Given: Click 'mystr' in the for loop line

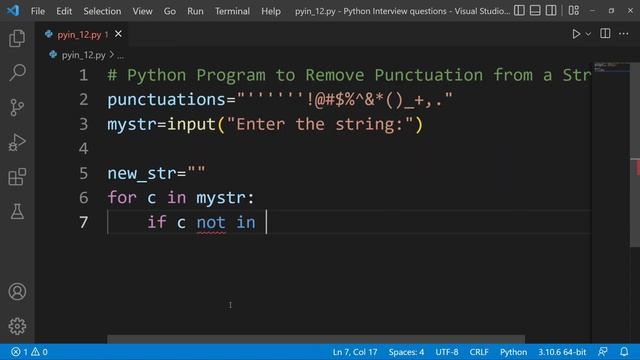Looking at the screenshot, I should (x=221, y=198).
